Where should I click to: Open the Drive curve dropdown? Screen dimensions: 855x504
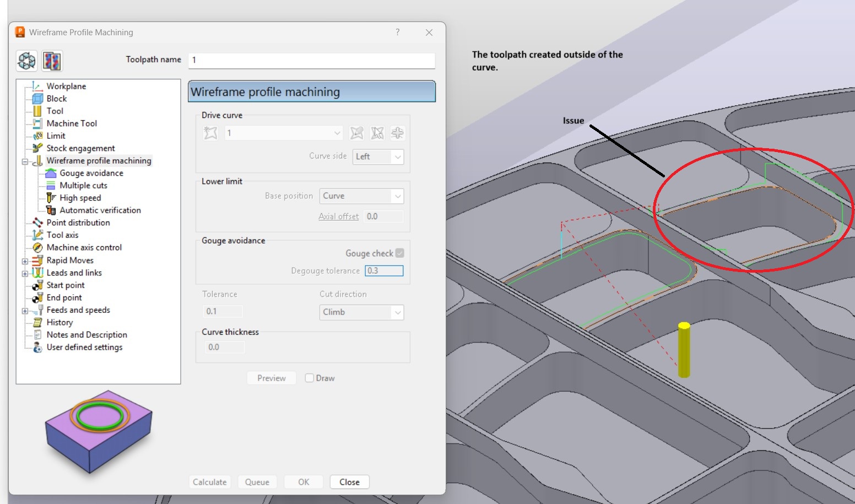click(283, 133)
